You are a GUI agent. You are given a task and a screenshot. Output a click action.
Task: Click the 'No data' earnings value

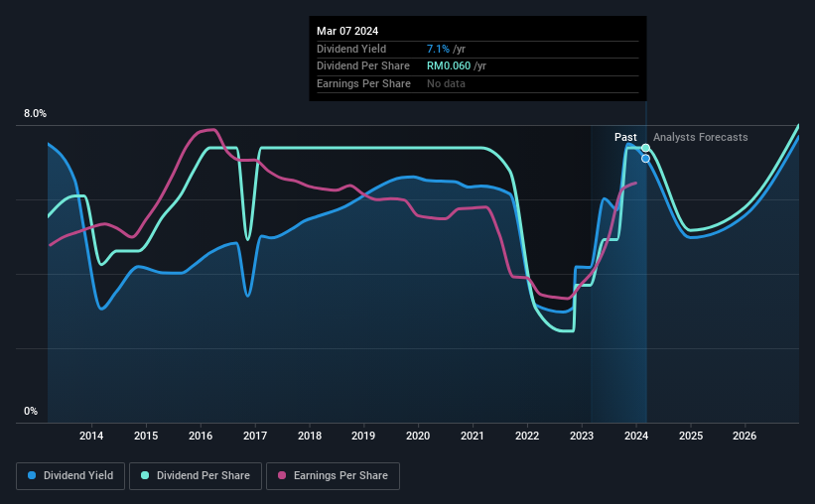pos(446,83)
